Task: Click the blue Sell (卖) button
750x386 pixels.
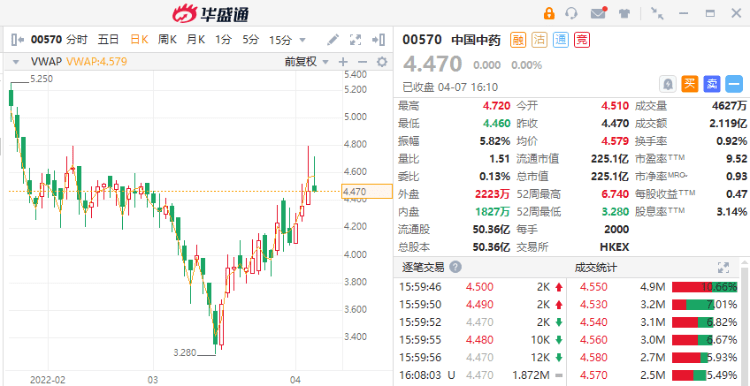Action: (711, 84)
